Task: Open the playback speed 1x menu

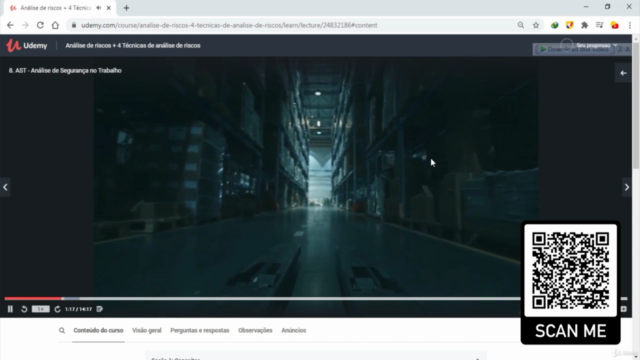Action: coord(40,309)
